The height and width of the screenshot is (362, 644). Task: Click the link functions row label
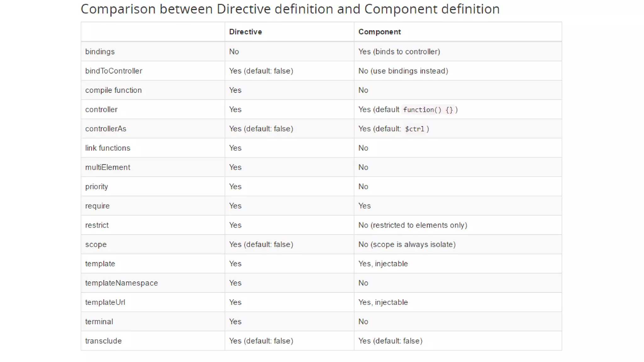(108, 148)
